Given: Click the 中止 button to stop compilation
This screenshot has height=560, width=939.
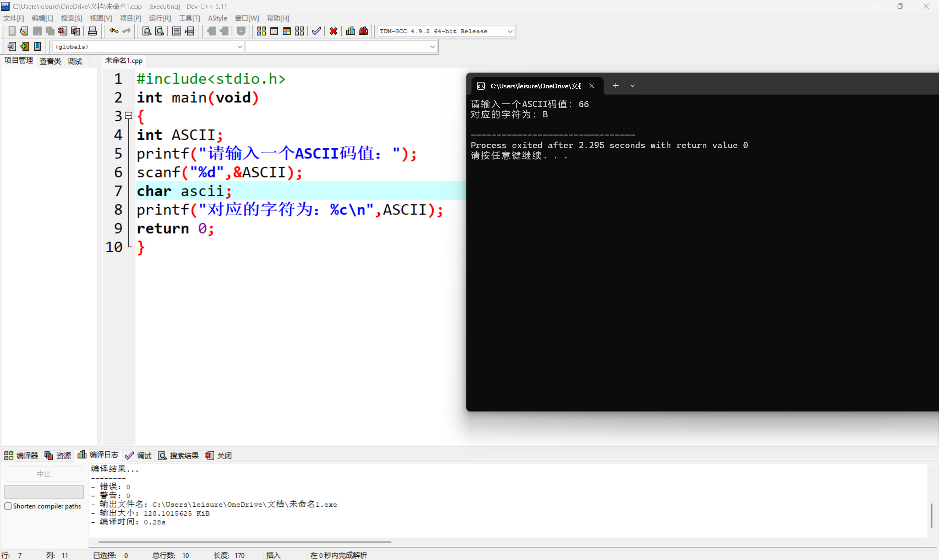Looking at the screenshot, I should coord(44,473).
